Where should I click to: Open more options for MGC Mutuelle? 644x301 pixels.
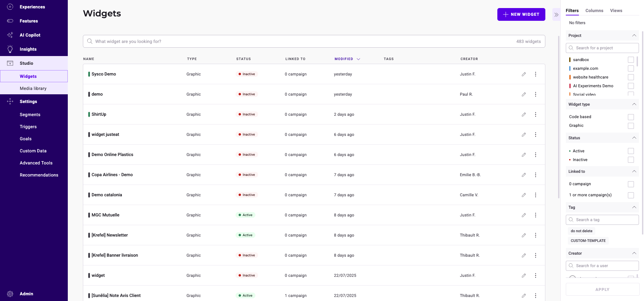[536, 215]
